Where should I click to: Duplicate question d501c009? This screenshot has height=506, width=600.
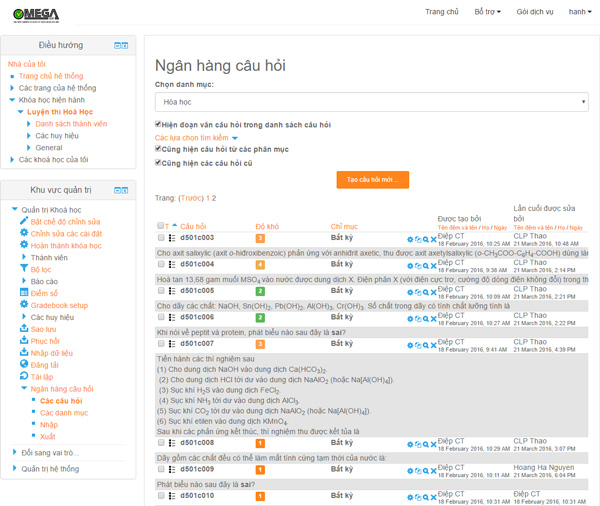click(x=418, y=471)
